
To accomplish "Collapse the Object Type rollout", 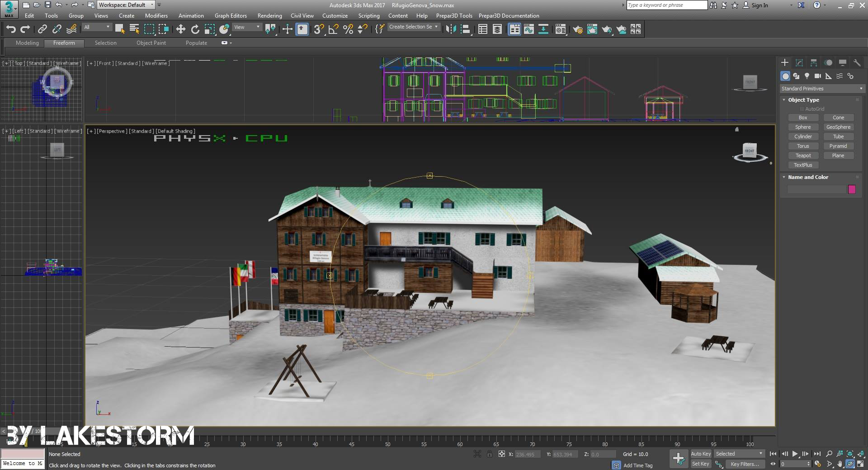I will coord(784,100).
